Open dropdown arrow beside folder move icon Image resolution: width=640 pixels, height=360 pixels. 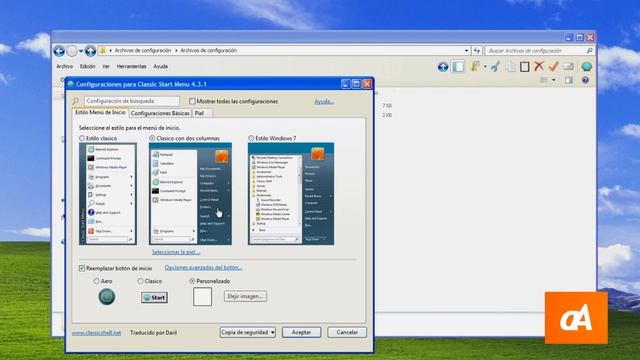coord(485,67)
